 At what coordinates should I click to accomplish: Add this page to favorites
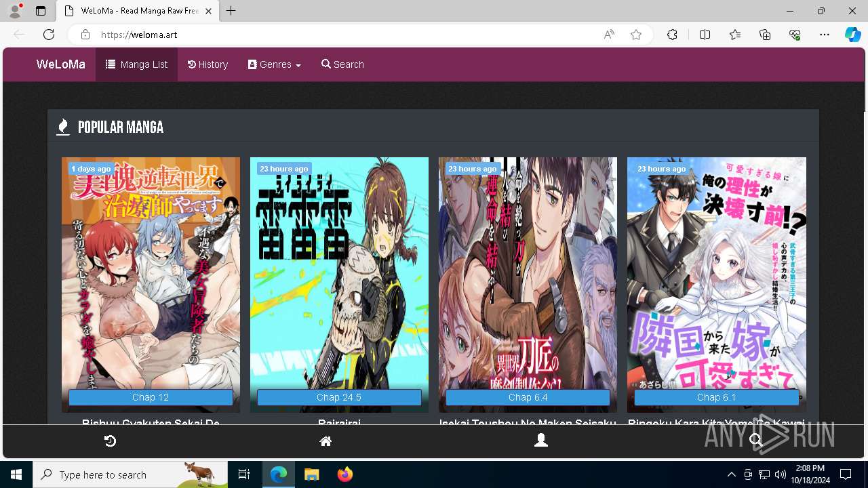pyautogui.click(x=636, y=35)
